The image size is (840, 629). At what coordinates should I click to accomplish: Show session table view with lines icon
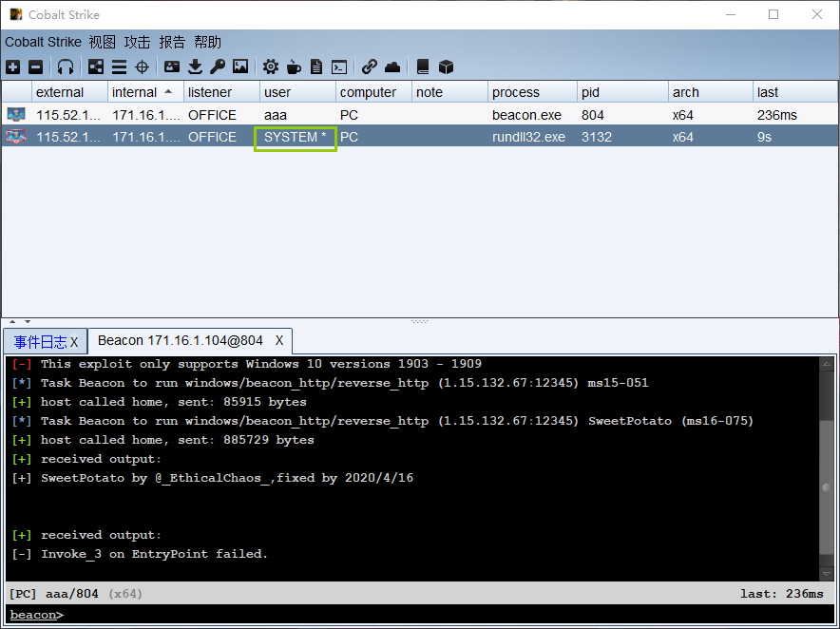pyautogui.click(x=119, y=67)
